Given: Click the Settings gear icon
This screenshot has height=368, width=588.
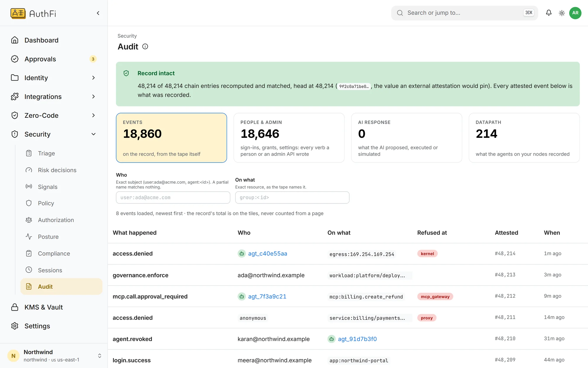Looking at the screenshot, I should [x=15, y=326].
